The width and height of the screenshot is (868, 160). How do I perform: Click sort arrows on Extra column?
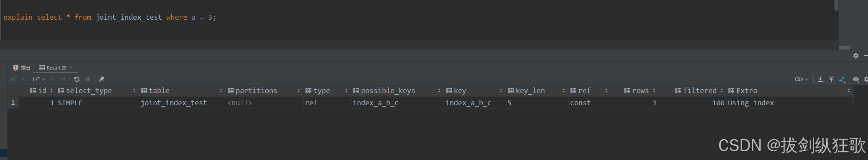(x=849, y=90)
